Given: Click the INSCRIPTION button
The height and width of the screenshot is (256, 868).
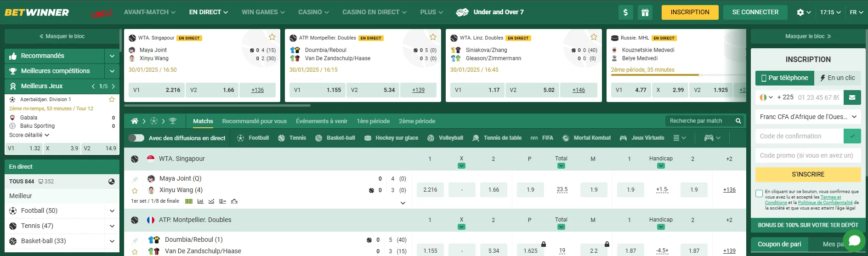Looking at the screenshot, I should (690, 12).
